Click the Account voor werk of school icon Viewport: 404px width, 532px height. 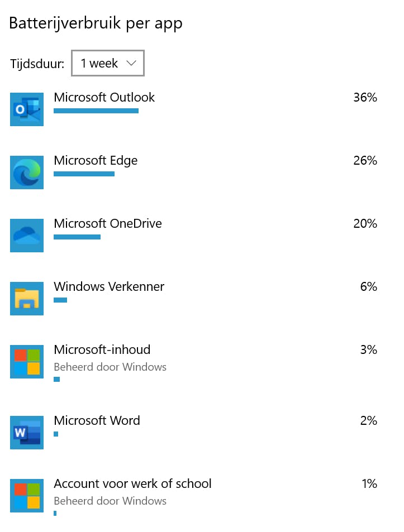(x=26, y=495)
